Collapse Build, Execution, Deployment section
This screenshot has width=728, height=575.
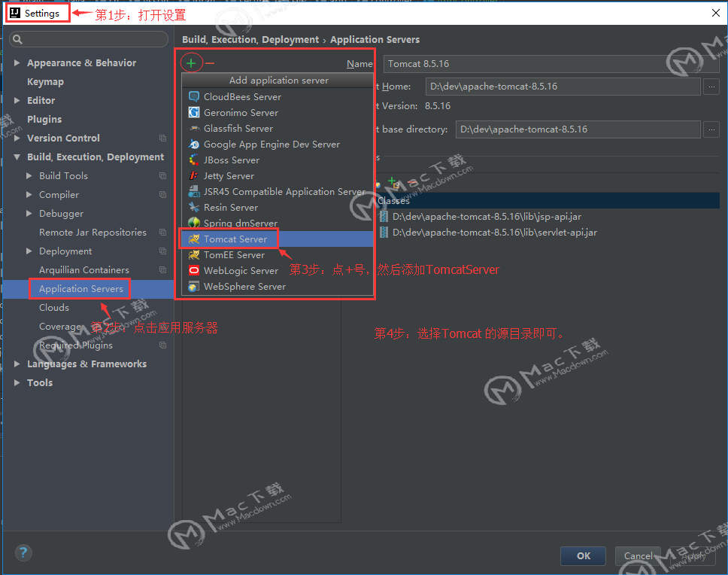17,157
